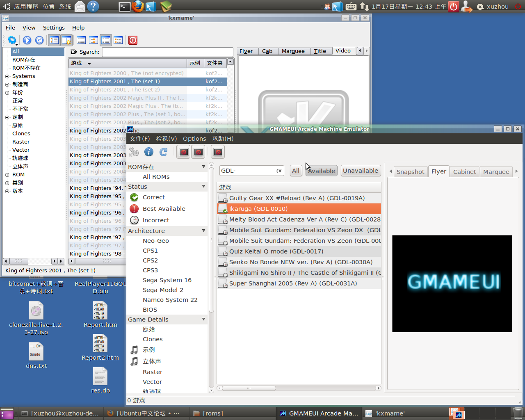This screenshot has height=420, width=525.
Task: Select the Neo-Geo architecture filter
Action: click(x=156, y=241)
